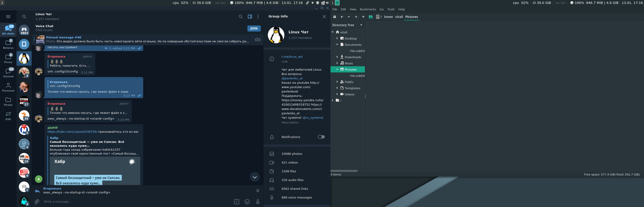Go back in file manager toolbar
The width and height of the screenshot is (644, 207).
(342, 17)
